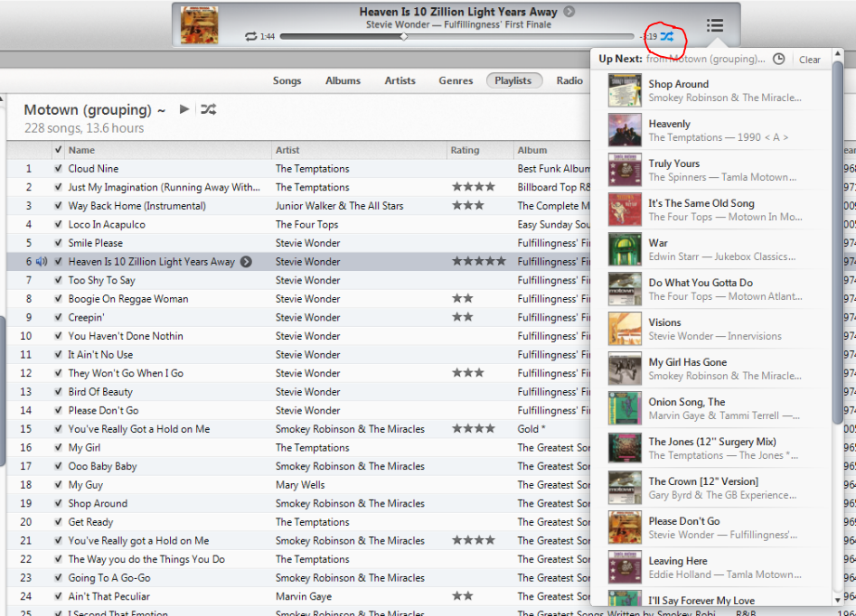Image resolution: width=856 pixels, height=616 pixels.
Task: Sort by the Rating column header
Action: click(480, 150)
